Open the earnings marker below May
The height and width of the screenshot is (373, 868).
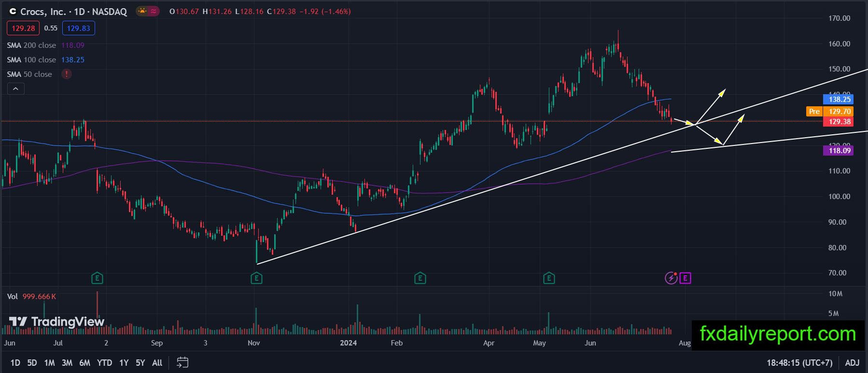548,278
